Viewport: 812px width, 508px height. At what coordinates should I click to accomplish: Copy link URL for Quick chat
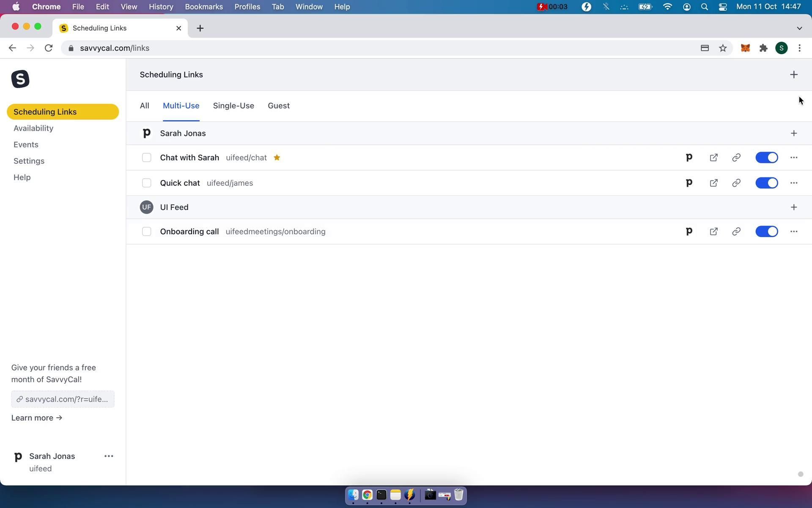pos(736,183)
